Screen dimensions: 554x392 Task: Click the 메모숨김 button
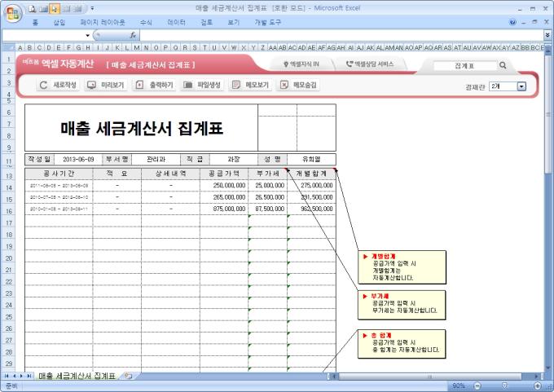tap(298, 85)
